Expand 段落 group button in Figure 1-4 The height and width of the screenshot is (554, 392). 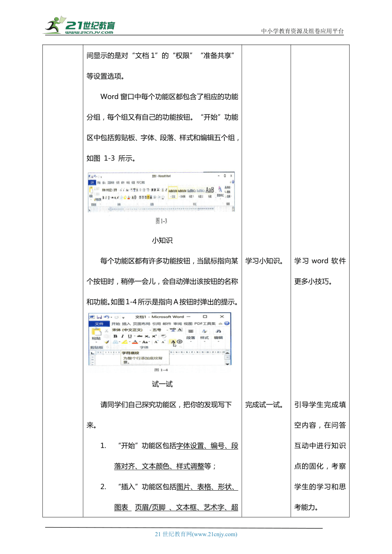(x=191, y=335)
